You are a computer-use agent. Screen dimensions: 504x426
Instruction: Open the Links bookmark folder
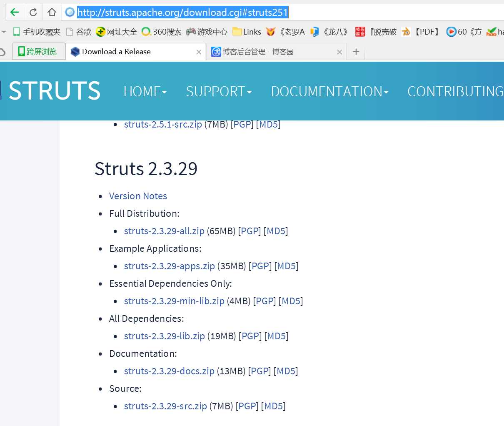[247, 32]
